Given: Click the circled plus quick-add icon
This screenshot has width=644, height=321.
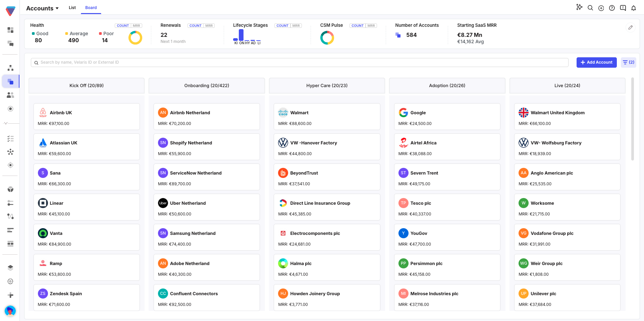Looking at the screenshot, I should (601, 8).
